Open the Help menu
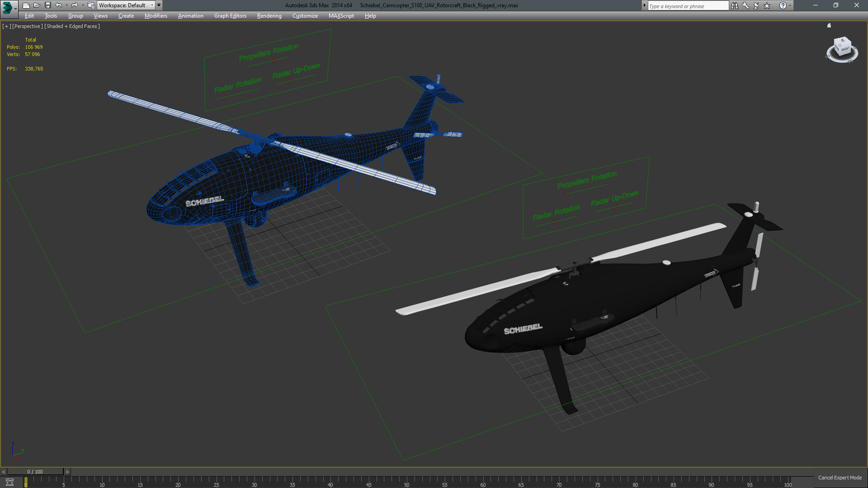Viewport: 868px width, 488px height. coord(370,16)
